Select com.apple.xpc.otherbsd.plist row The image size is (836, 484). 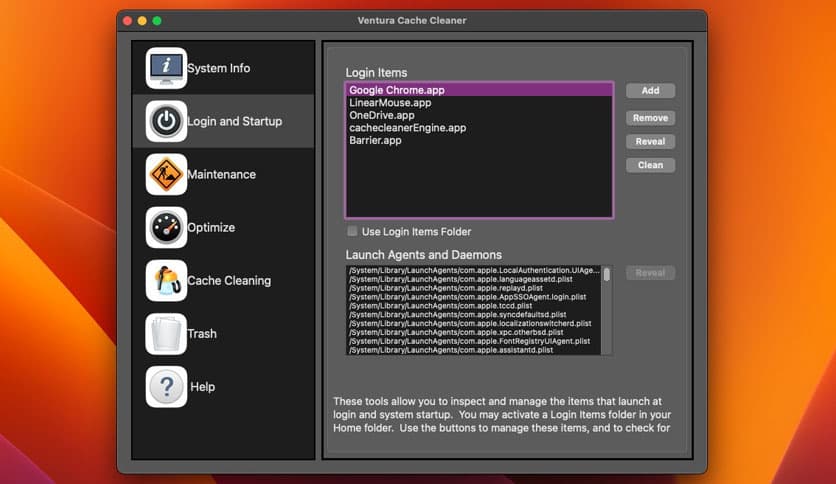(x=474, y=332)
